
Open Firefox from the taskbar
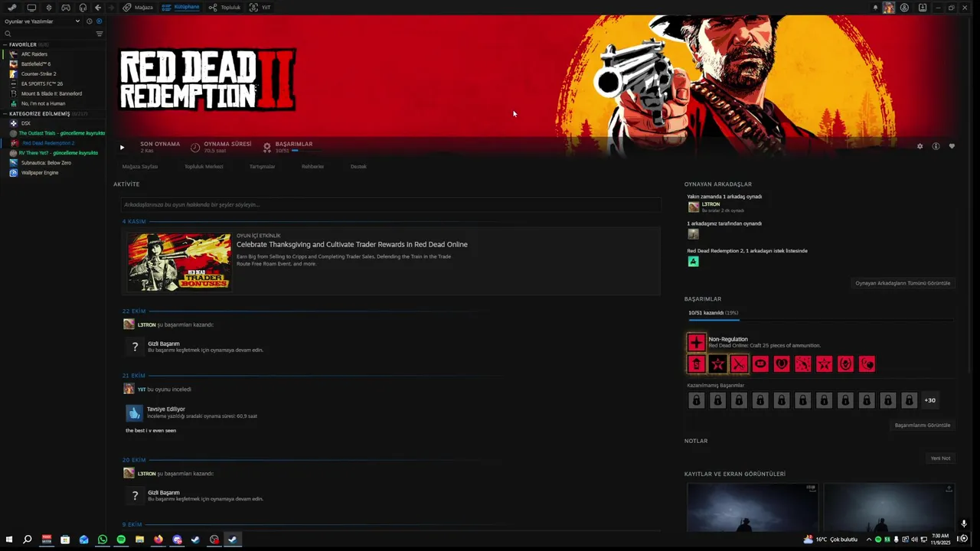158,540
